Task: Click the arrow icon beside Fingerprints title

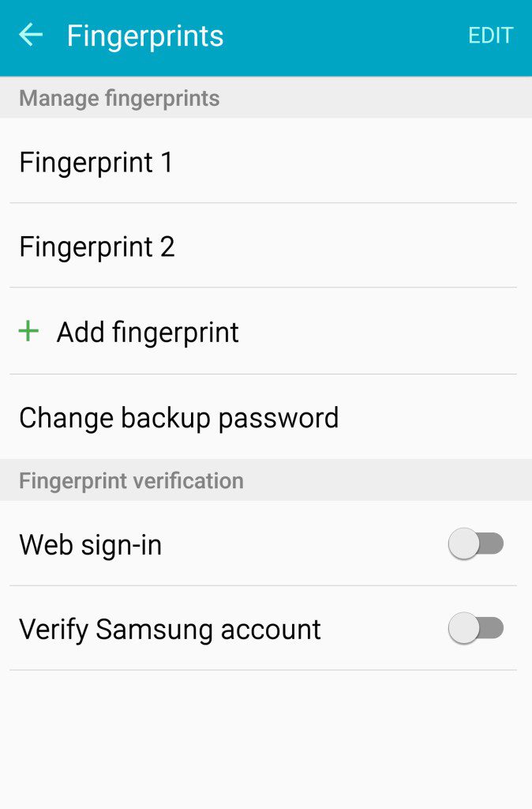Action: click(x=30, y=35)
